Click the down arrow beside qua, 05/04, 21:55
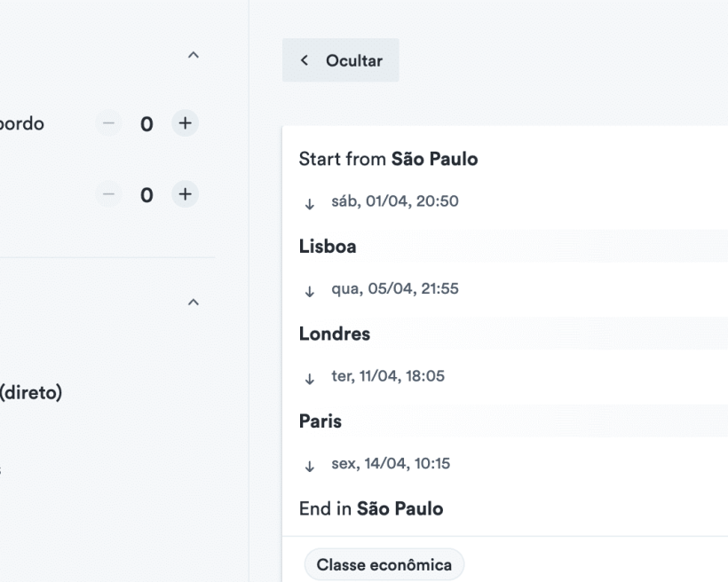 coord(309,290)
